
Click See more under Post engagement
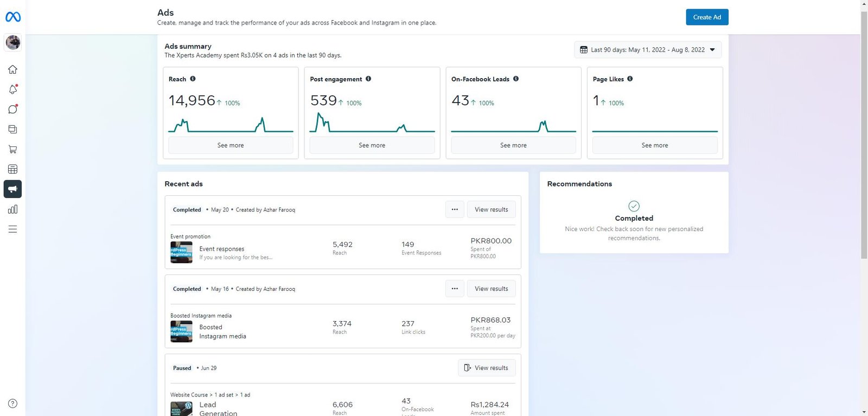point(372,145)
